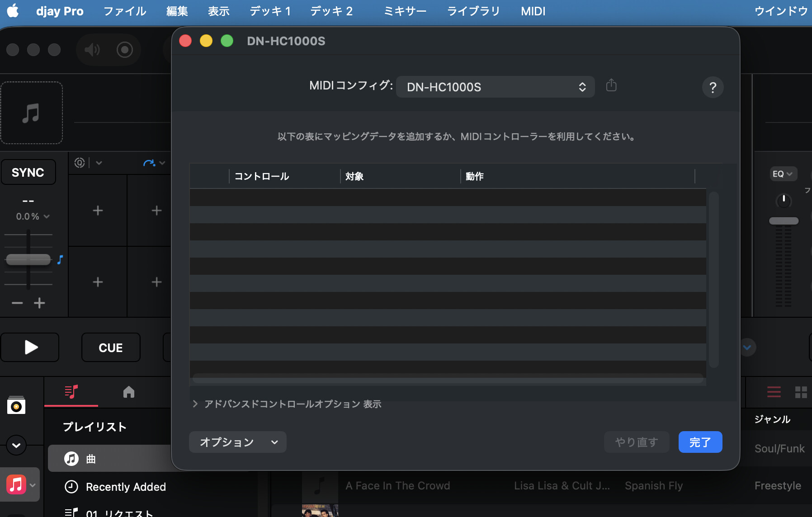This screenshot has width=812, height=517.
Task: Open the playlist library tab icon
Action: (x=71, y=392)
